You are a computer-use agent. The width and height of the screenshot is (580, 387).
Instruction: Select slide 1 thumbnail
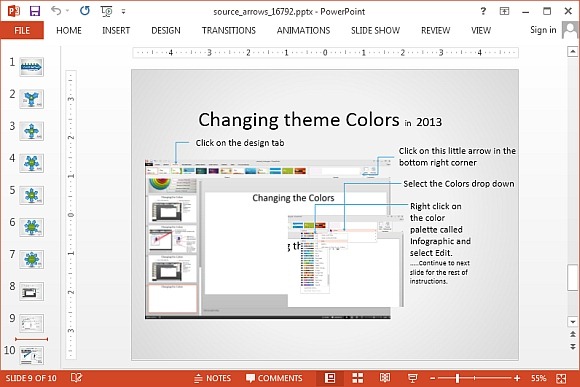click(x=31, y=67)
